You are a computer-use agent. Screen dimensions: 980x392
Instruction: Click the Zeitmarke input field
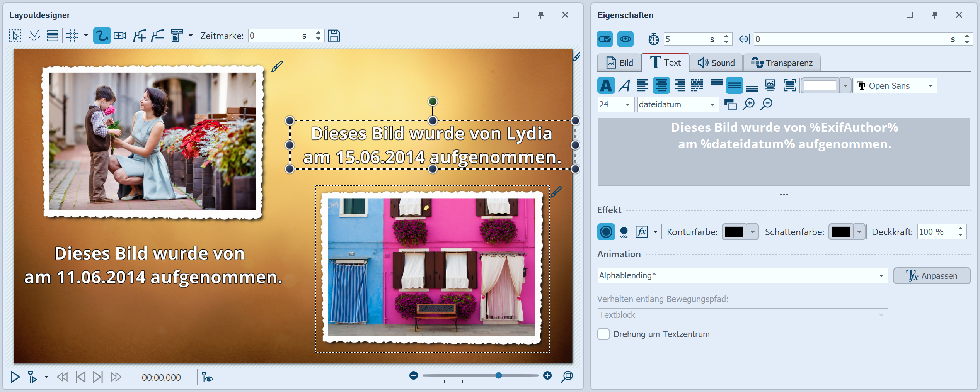click(x=274, y=36)
